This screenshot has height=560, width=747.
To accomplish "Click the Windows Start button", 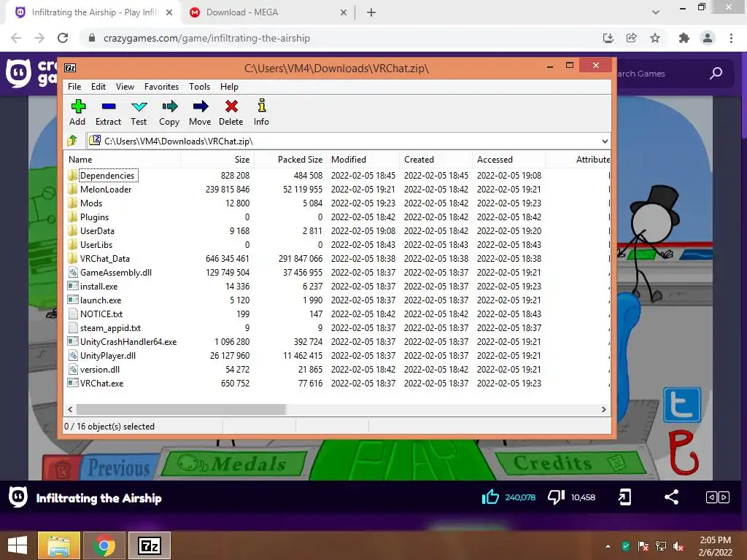I will pos(18,545).
